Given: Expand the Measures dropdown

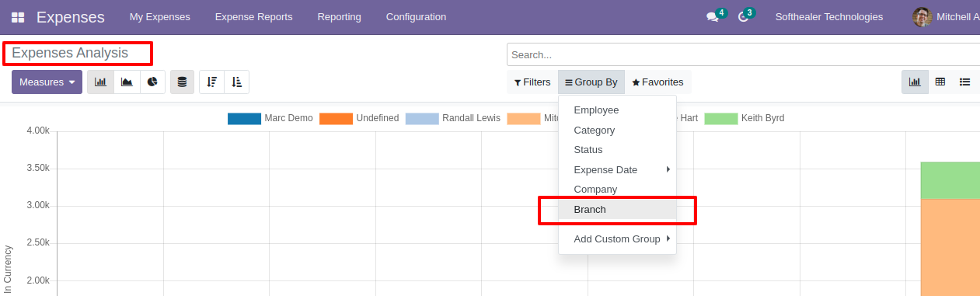Looking at the screenshot, I should pyautogui.click(x=47, y=82).
